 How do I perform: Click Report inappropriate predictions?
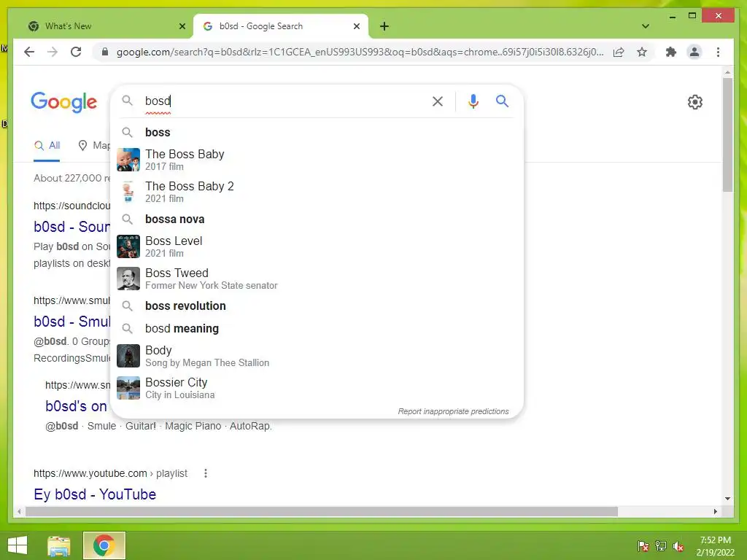coord(453,411)
